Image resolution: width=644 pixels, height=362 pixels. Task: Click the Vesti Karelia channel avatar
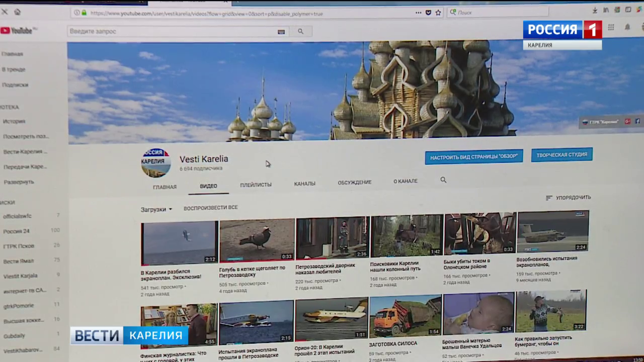pyautogui.click(x=155, y=163)
